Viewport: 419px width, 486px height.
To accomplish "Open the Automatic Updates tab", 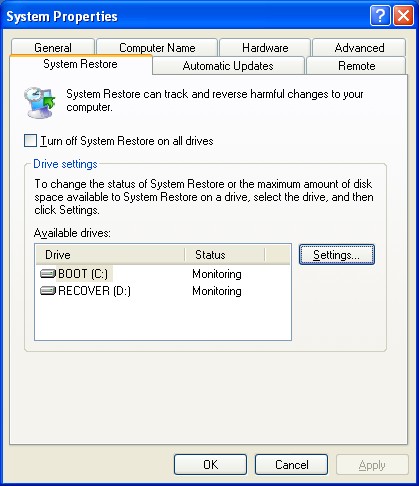I will pos(228,66).
